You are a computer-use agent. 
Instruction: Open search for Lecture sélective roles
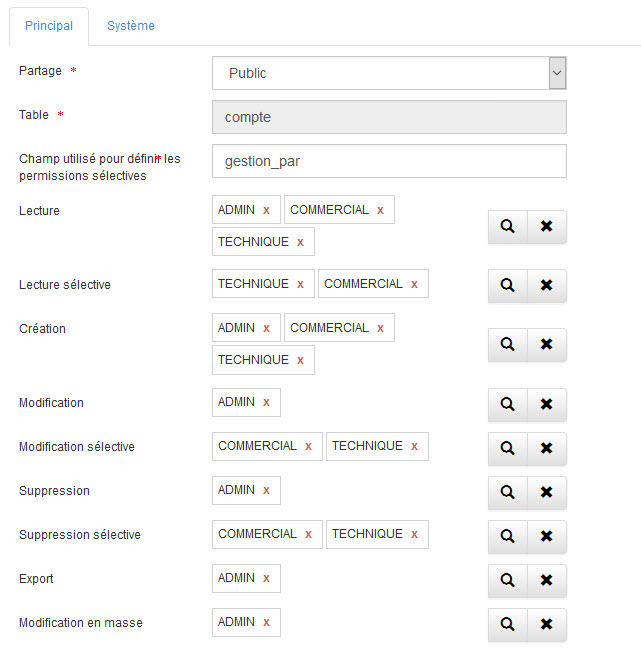click(x=507, y=286)
